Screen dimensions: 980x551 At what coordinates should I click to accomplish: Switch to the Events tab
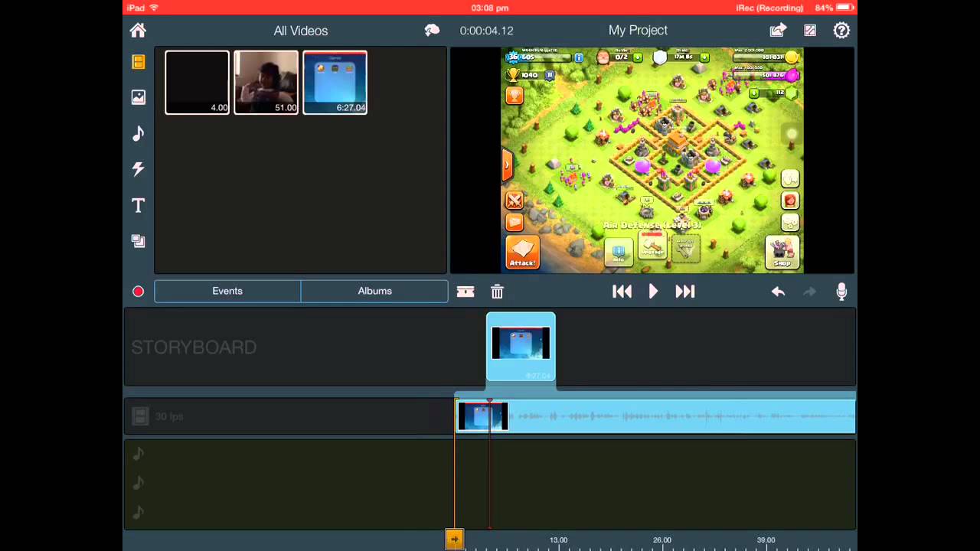(227, 291)
